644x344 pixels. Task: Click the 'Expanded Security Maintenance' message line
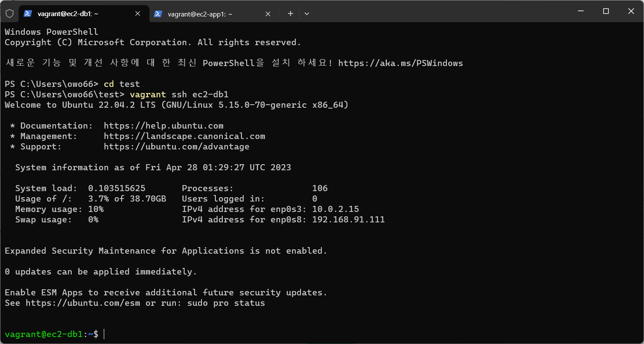coord(166,251)
